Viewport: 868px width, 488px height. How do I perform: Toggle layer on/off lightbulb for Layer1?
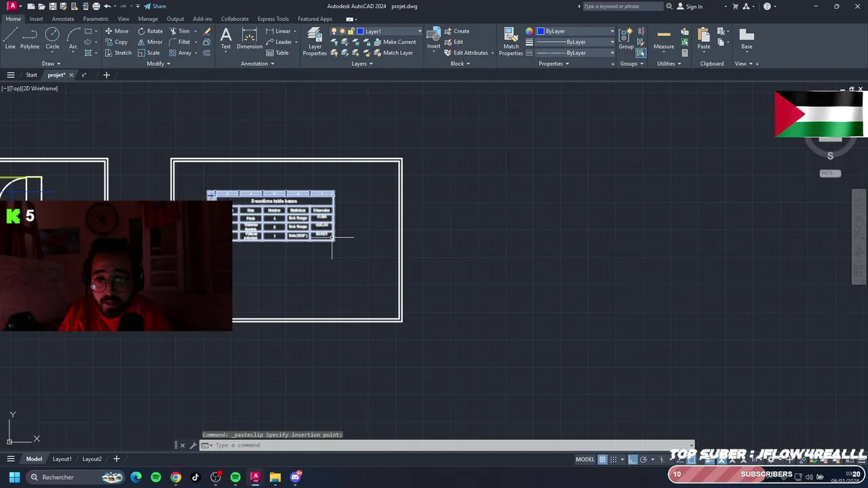point(334,31)
